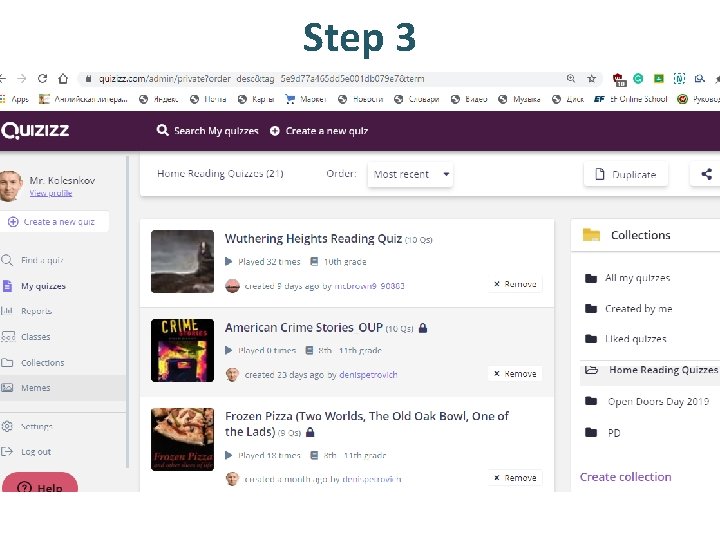The width and height of the screenshot is (720, 540).
Task: Click the share icon button
Action: click(706, 174)
